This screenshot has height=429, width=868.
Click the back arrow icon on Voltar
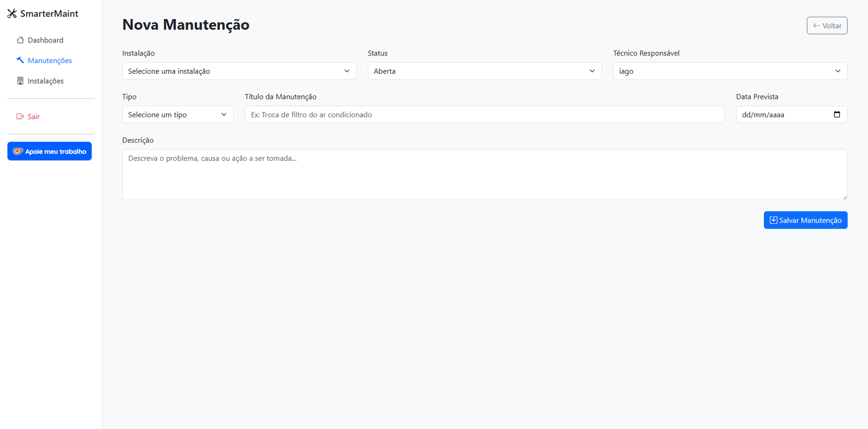point(816,26)
